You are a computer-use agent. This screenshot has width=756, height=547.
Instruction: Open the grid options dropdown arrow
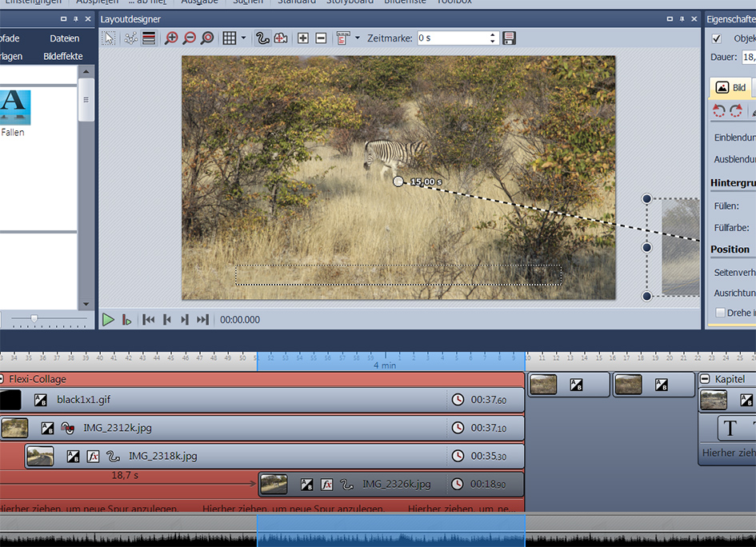point(243,38)
